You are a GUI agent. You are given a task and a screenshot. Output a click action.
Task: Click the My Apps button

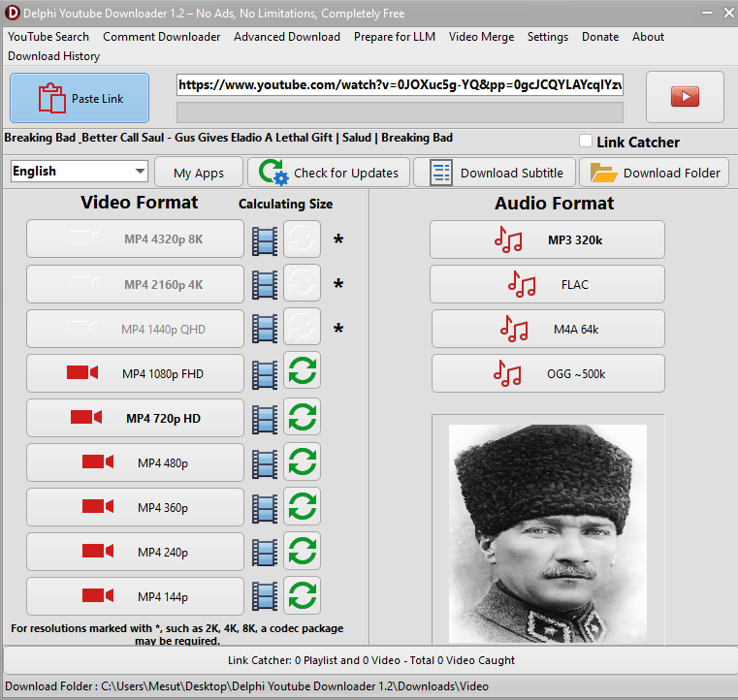click(199, 173)
